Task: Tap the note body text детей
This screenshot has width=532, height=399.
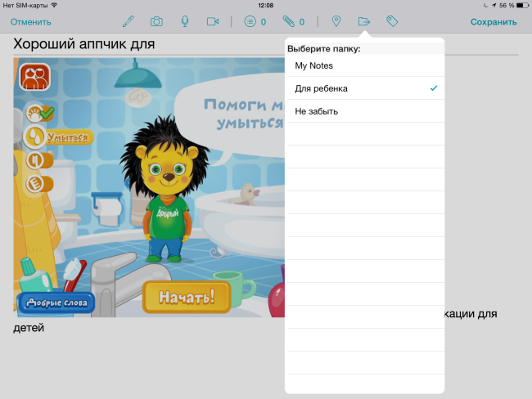Action: pos(29,328)
